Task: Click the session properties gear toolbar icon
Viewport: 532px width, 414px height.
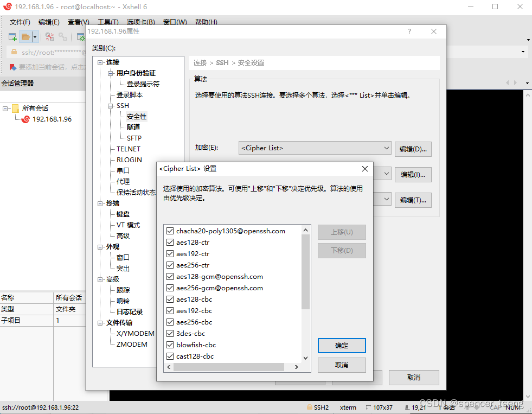Action: [x=80, y=37]
